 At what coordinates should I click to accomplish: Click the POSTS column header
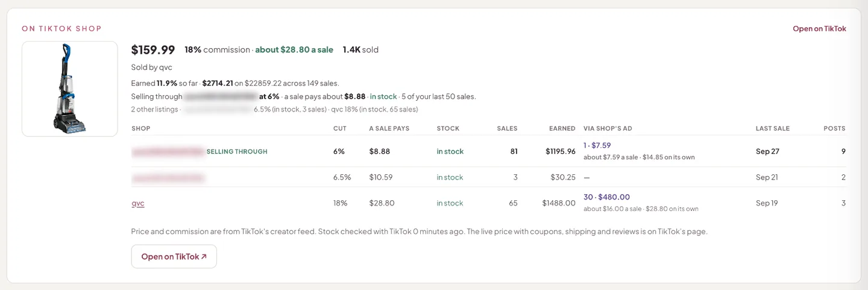point(835,128)
